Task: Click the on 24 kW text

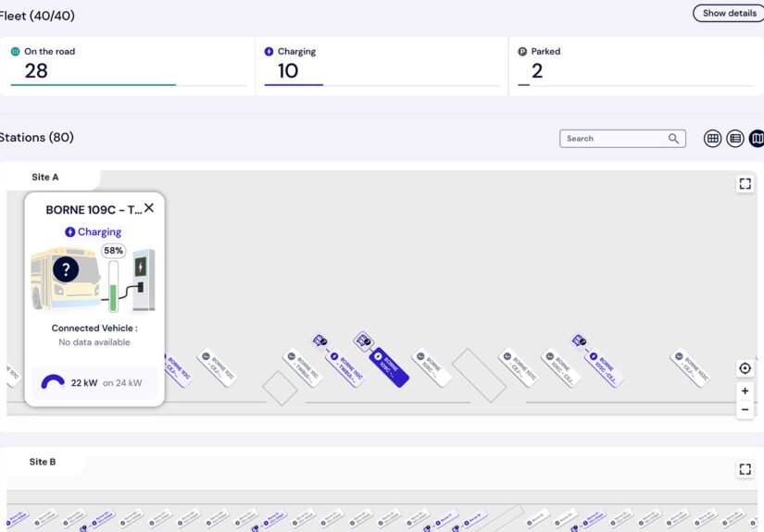Action: click(122, 383)
